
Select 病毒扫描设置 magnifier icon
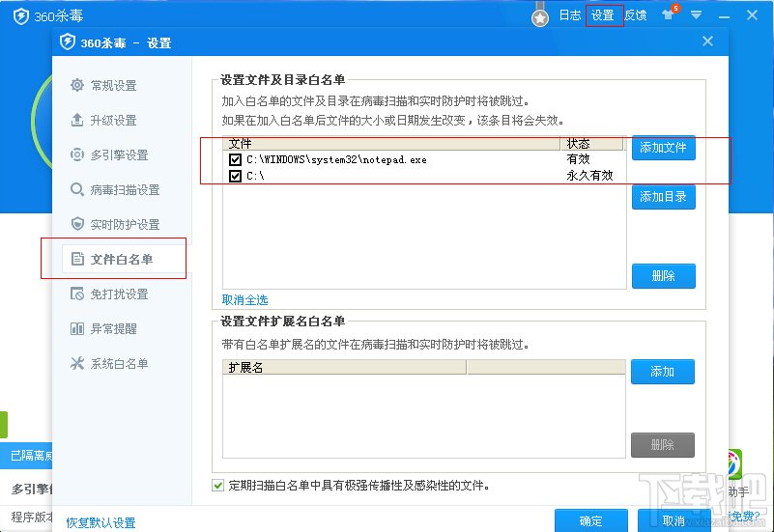click(77, 189)
